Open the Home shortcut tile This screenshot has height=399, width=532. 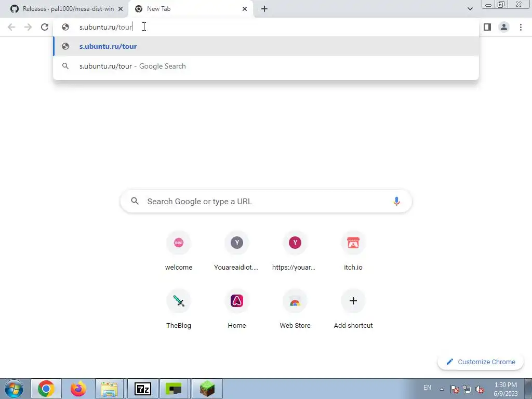236,310
